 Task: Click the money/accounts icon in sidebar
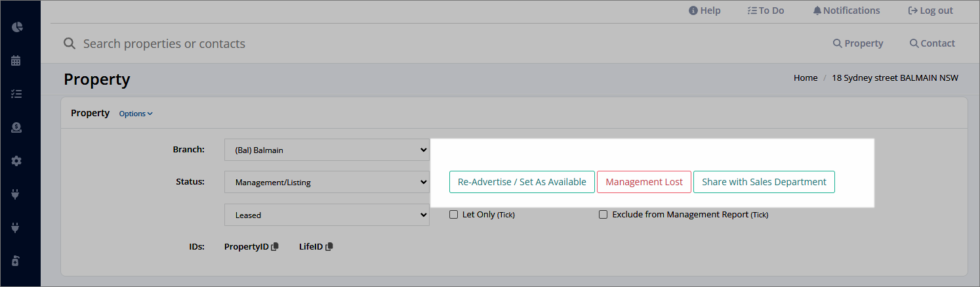17,127
